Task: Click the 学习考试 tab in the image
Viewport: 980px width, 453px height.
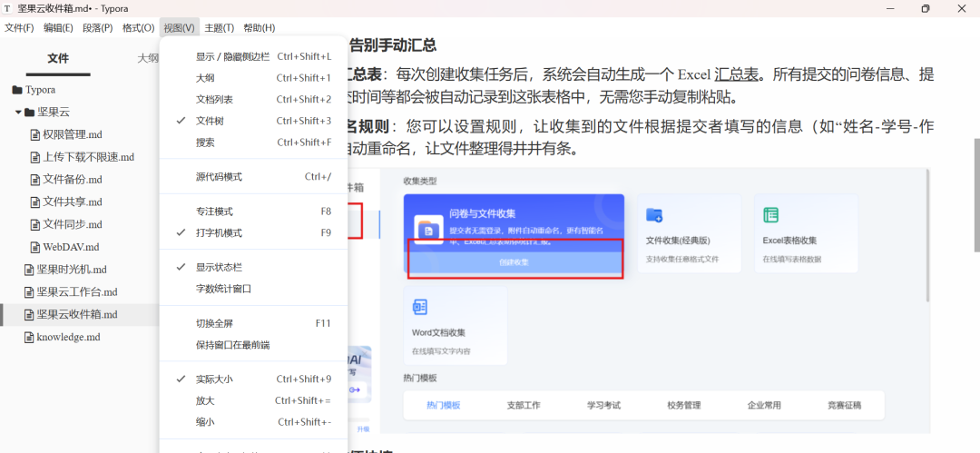Action: click(603, 406)
